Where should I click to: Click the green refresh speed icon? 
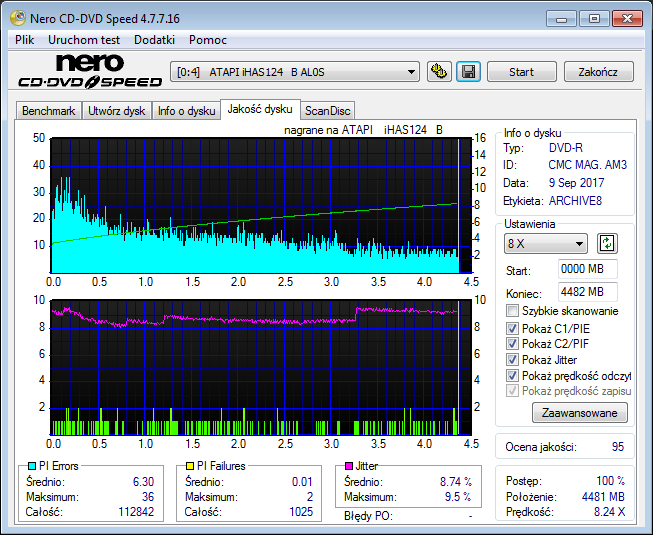point(607,244)
